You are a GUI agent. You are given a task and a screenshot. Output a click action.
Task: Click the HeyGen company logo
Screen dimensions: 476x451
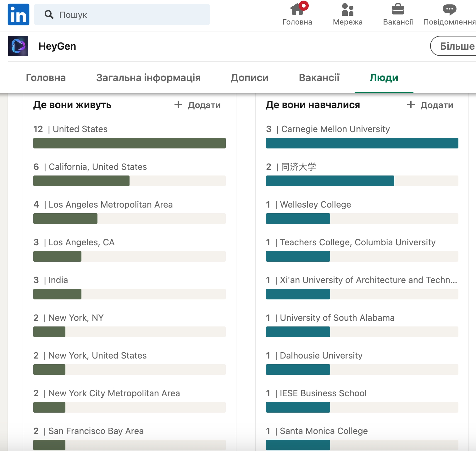18,46
